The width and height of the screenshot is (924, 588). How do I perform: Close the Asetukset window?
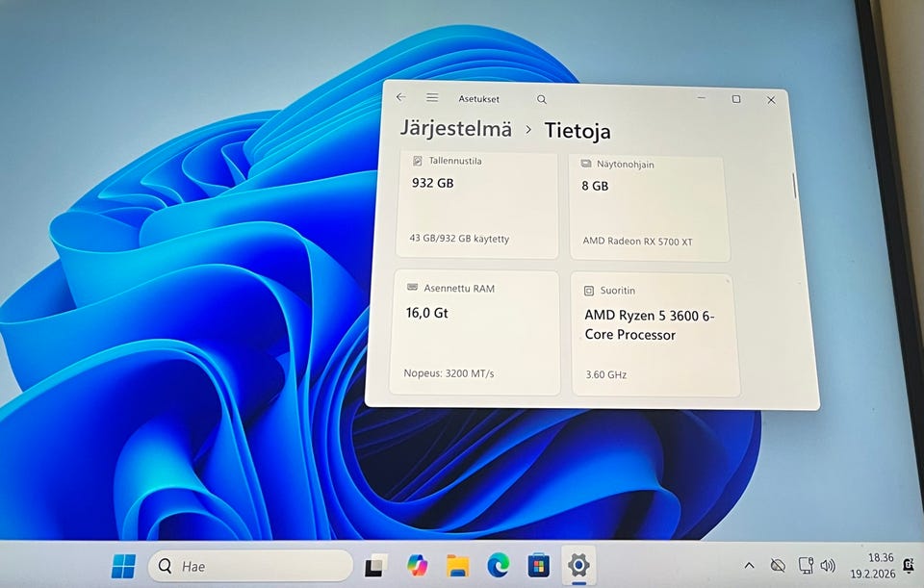point(771,100)
